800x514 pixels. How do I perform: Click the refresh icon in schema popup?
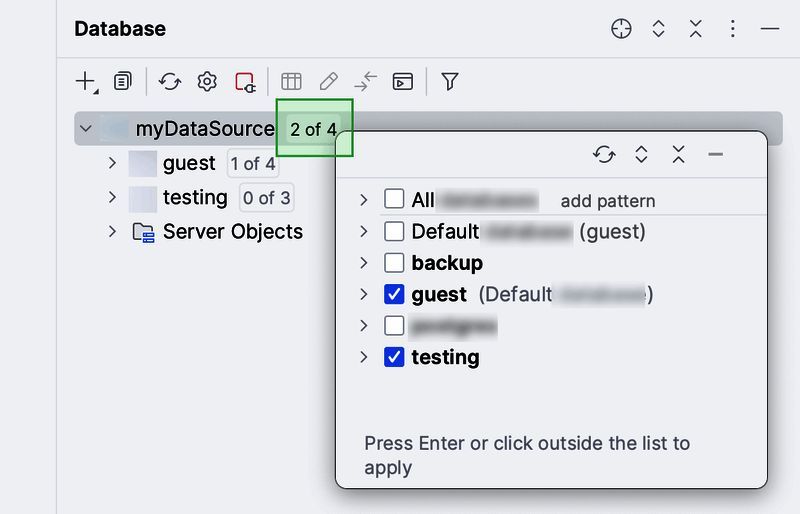pos(603,154)
